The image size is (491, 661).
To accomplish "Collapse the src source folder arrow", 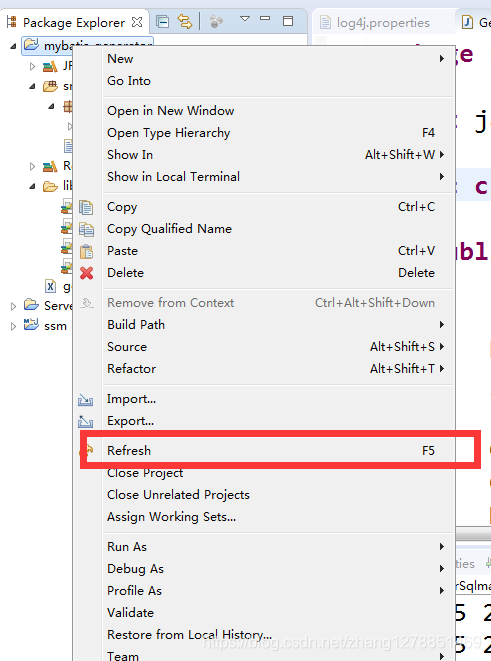I will [x=32, y=86].
